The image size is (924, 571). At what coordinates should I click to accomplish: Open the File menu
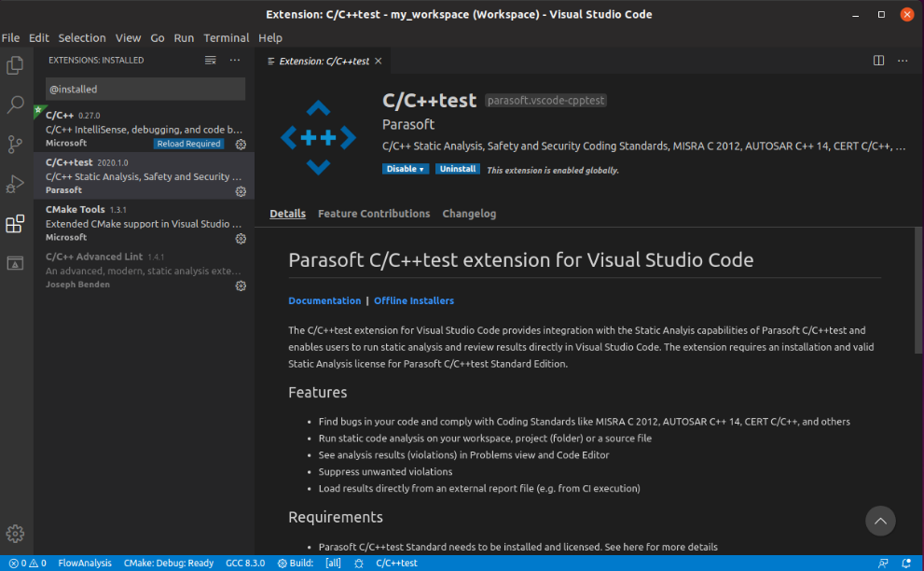click(10, 37)
